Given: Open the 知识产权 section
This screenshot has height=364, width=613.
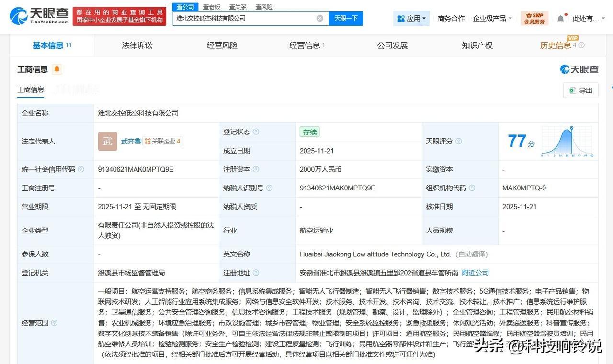Looking at the screenshot, I should [476, 45].
